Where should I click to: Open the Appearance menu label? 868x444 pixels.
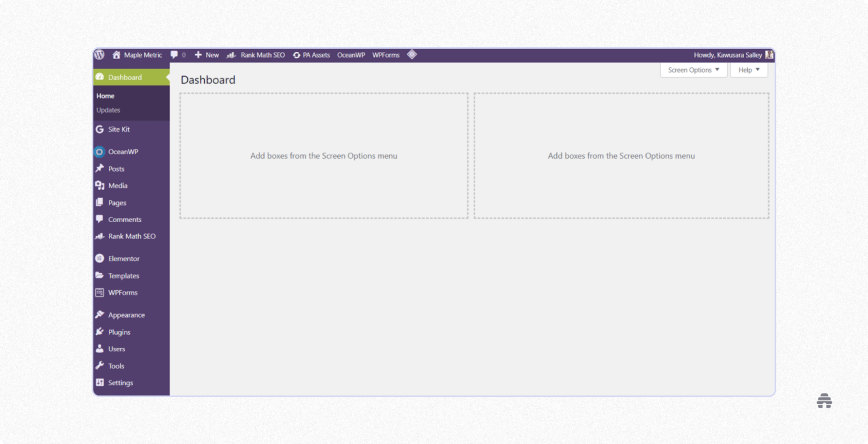(127, 315)
